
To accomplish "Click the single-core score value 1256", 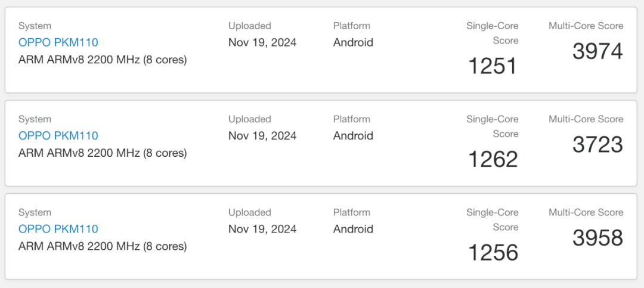I will 493,253.
